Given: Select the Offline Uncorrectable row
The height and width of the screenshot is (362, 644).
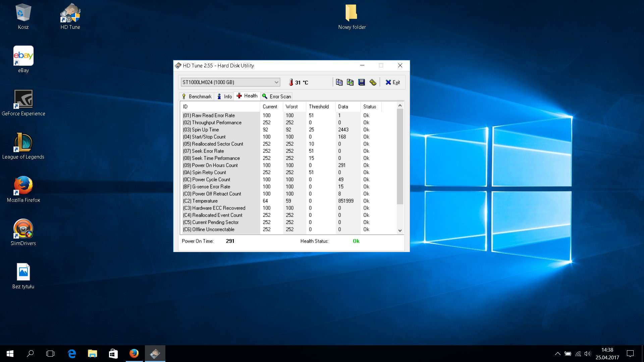Looking at the screenshot, I should pyautogui.click(x=288, y=230).
